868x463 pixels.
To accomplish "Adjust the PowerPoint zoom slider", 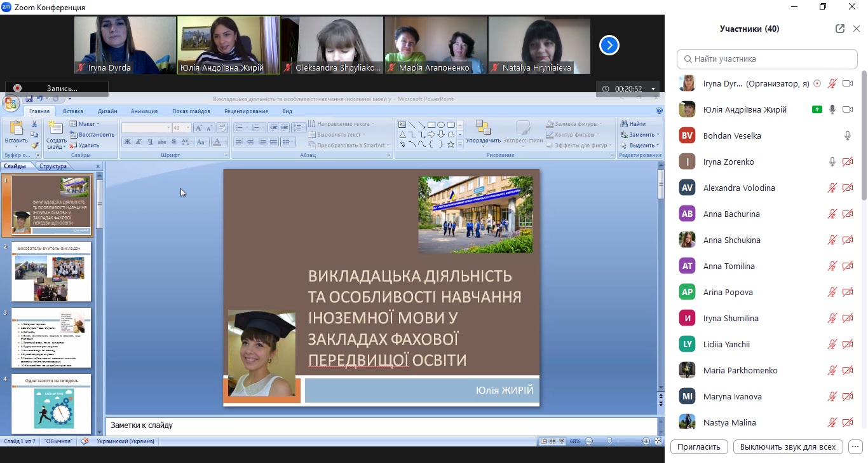I will (x=609, y=441).
